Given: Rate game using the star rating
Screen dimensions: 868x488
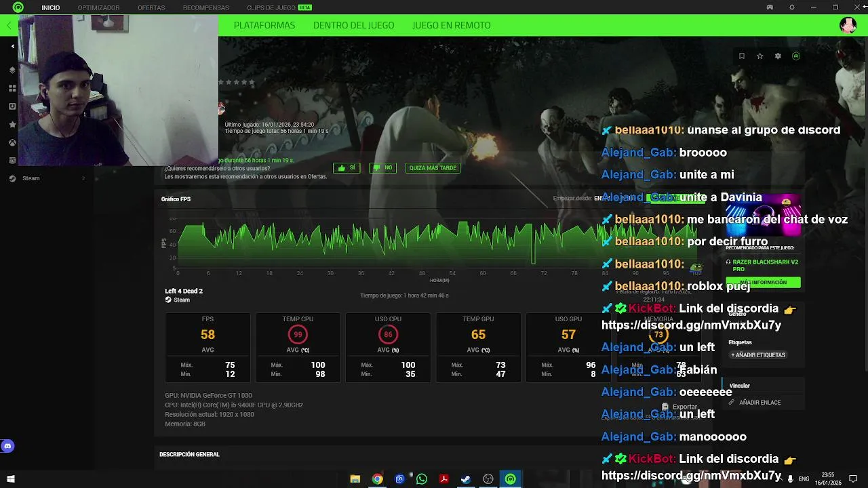Looking at the screenshot, I should 237,82.
